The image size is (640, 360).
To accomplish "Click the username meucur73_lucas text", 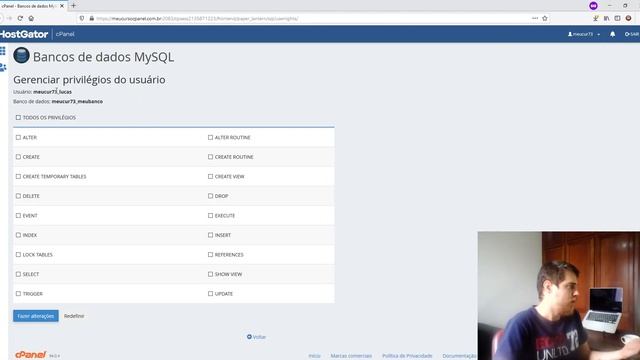I will point(52,92).
